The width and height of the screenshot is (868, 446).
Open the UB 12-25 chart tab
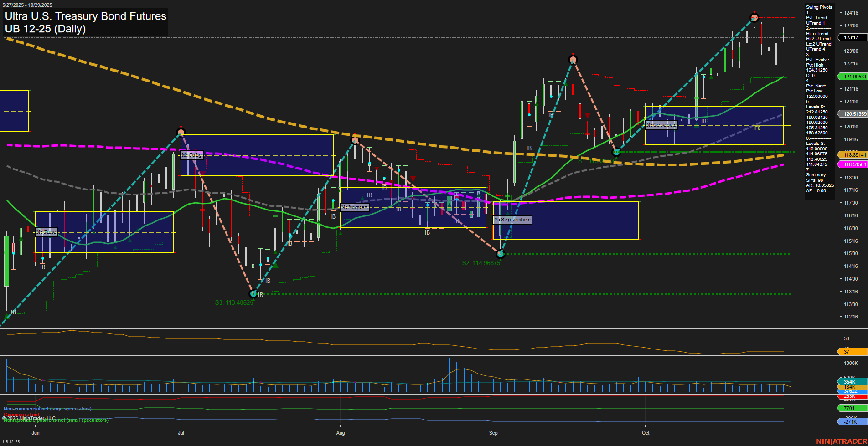pyautogui.click(x=11, y=441)
